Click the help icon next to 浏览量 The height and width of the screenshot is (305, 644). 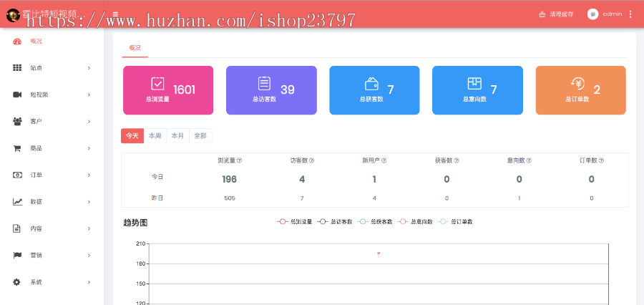(x=240, y=160)
